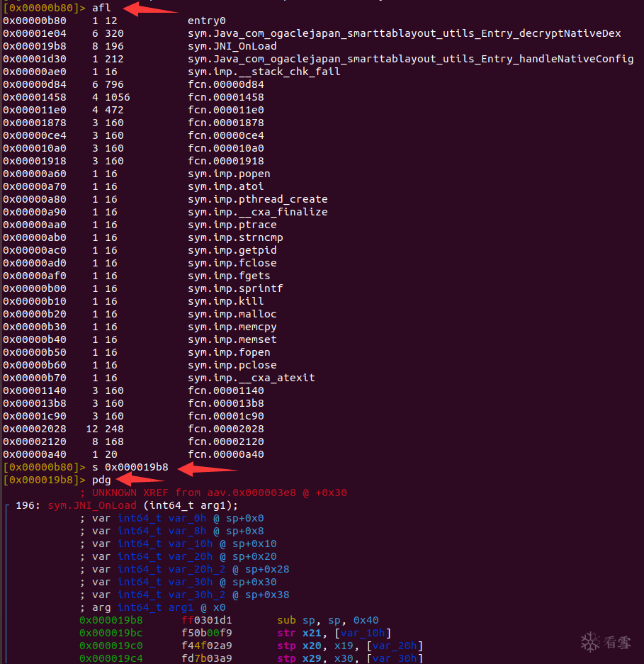Click the 'str x21' instruction
The width and height of the screenshot is (644, 664).
(334, 633)
